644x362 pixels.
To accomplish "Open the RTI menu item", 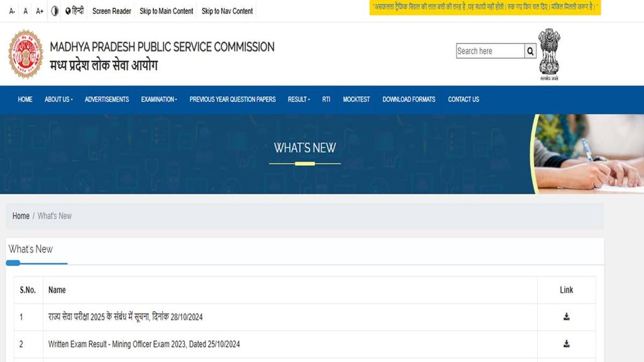I will (x=326, y=99).
